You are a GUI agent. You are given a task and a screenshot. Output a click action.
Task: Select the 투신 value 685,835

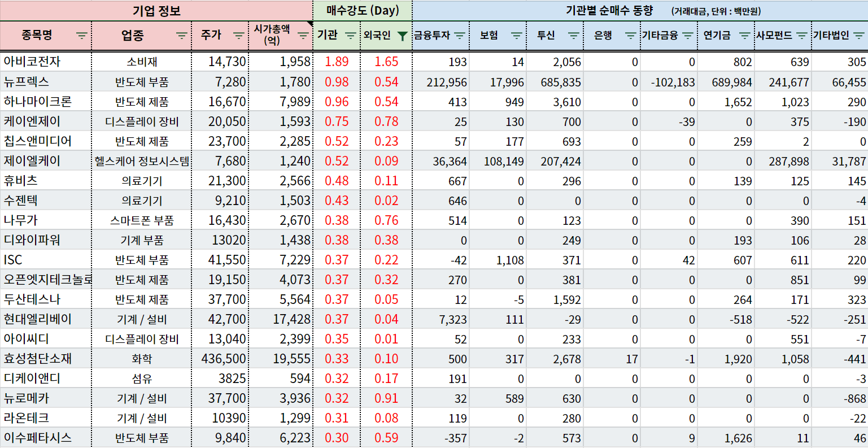(555, 82)
